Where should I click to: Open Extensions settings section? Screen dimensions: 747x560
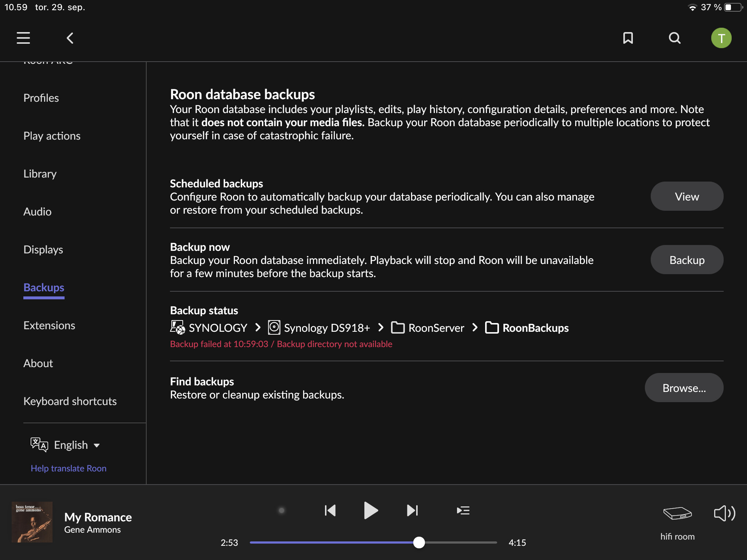point(49,325)
